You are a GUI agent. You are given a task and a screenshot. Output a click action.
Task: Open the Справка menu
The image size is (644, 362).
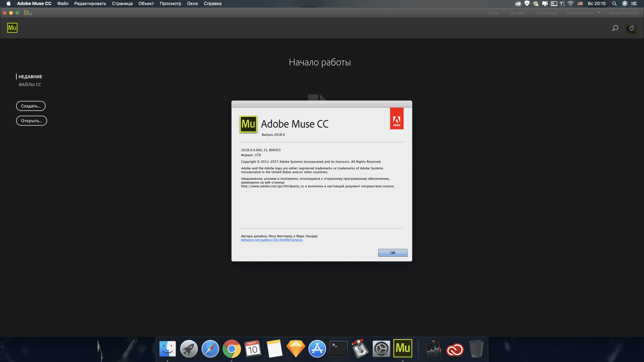212,4
